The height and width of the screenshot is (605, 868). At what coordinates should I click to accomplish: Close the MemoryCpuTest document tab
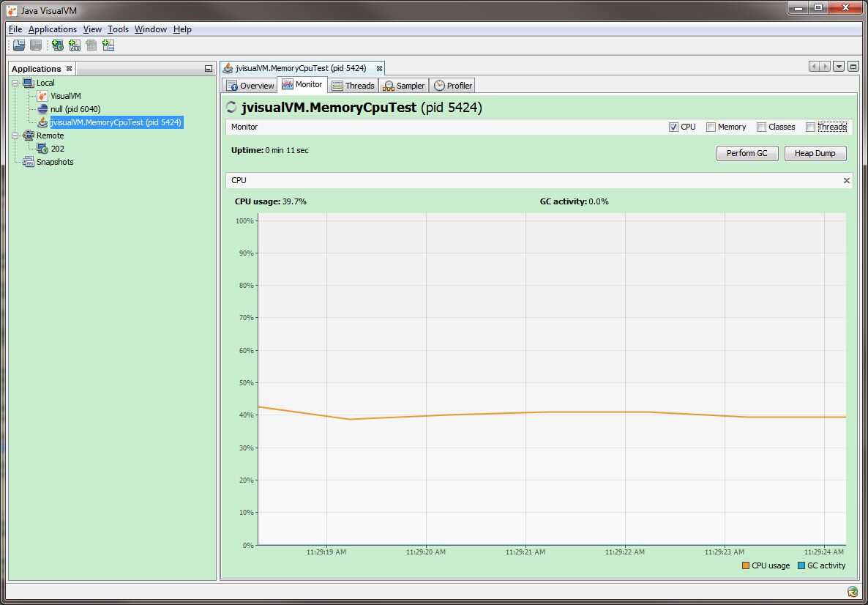click(379, 68)
